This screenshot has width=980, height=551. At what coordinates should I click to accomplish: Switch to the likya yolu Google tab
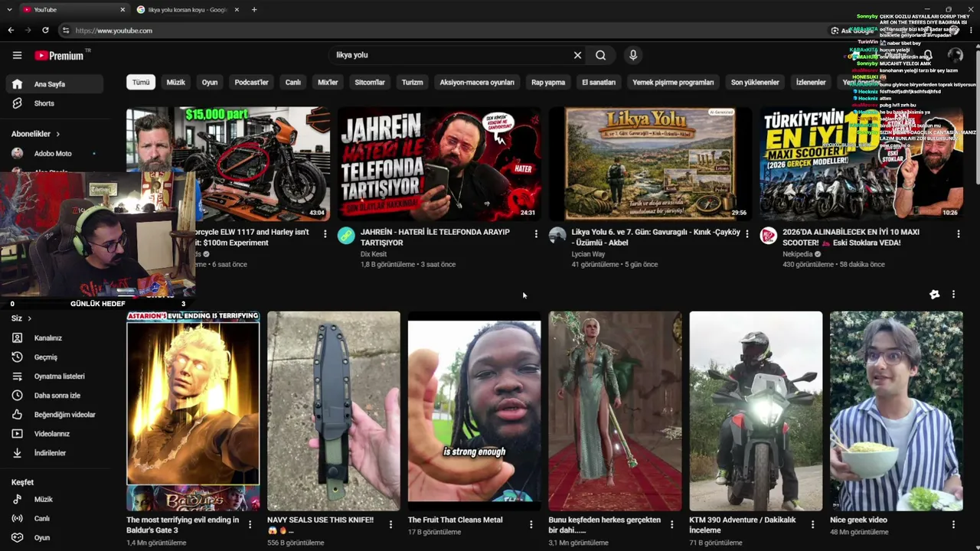tap(188, 10)
